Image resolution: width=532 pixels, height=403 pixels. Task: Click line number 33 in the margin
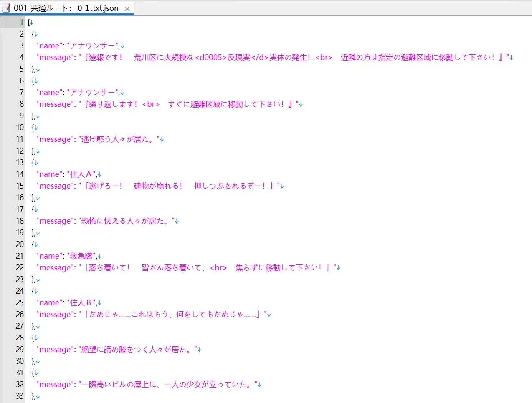point(20,396)
